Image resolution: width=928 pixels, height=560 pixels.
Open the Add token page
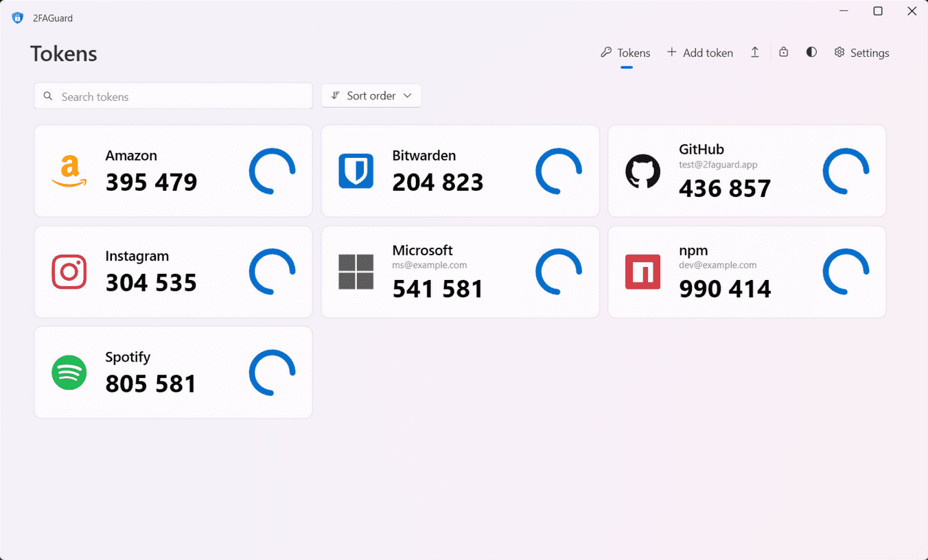click(x=700, y=53)
